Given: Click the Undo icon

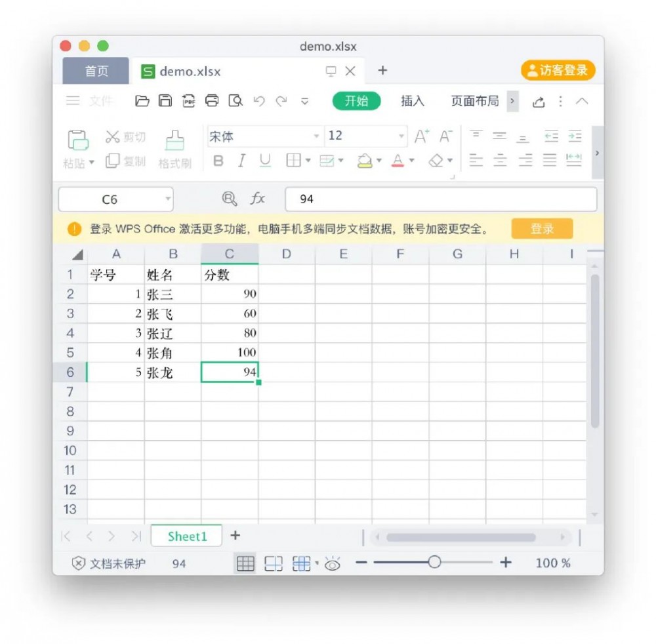Looking at the screenshot, I should [258, 101].
